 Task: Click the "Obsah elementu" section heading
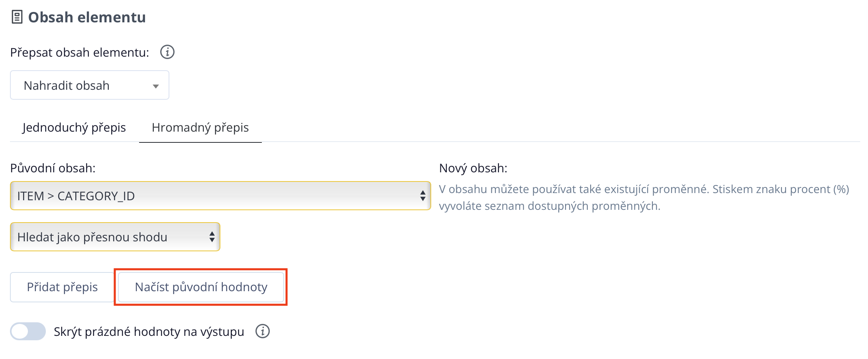87,17
